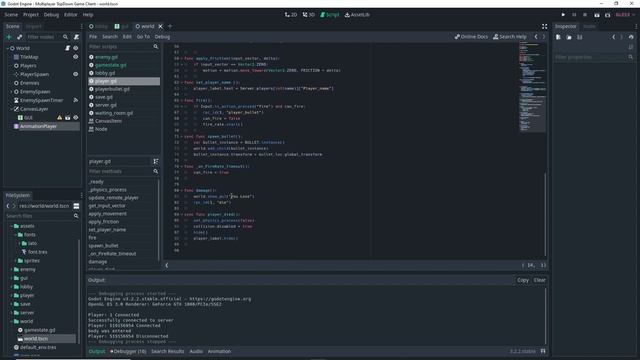Stop the running scene
640x360 pixels.
coord(585,15)
